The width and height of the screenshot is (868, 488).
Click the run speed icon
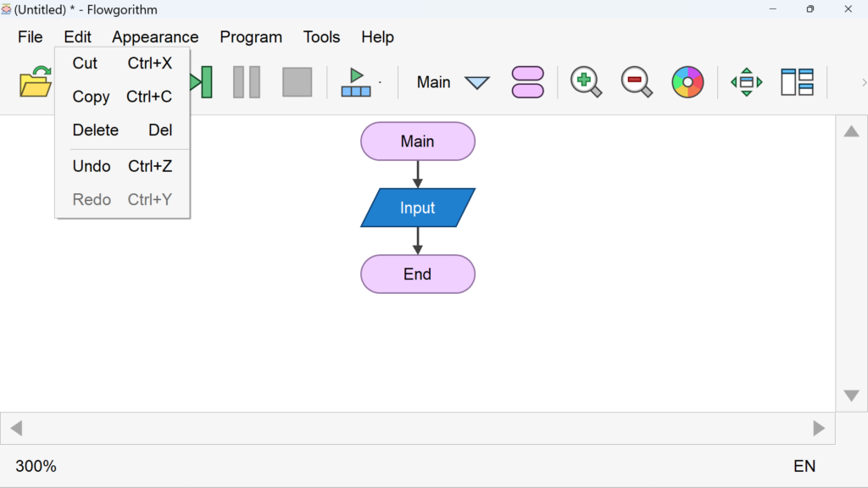357,82
